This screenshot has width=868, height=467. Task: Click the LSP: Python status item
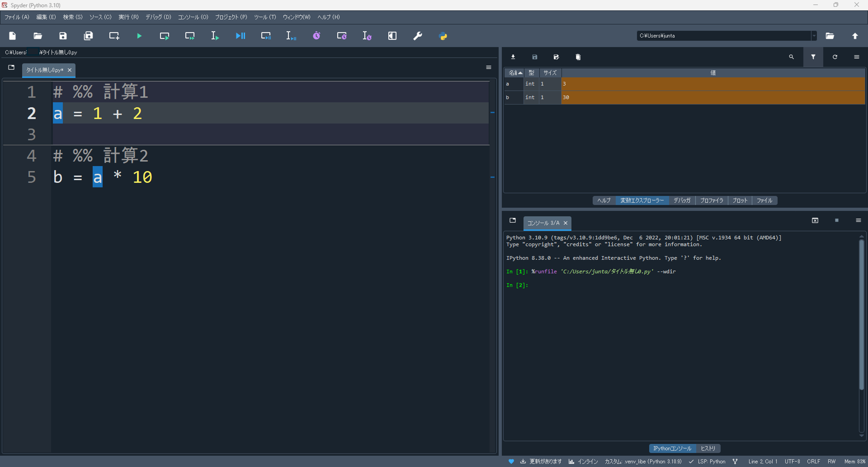(x=707, y=462)
